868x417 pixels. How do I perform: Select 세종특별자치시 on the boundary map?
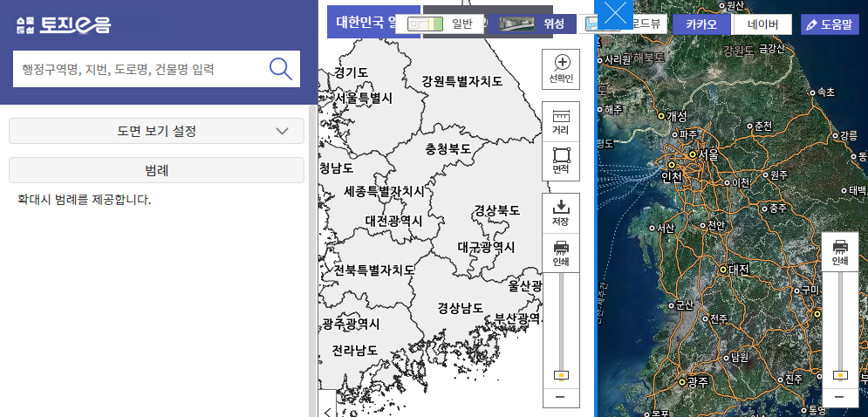pyautogui.click(x=384, y=192)
